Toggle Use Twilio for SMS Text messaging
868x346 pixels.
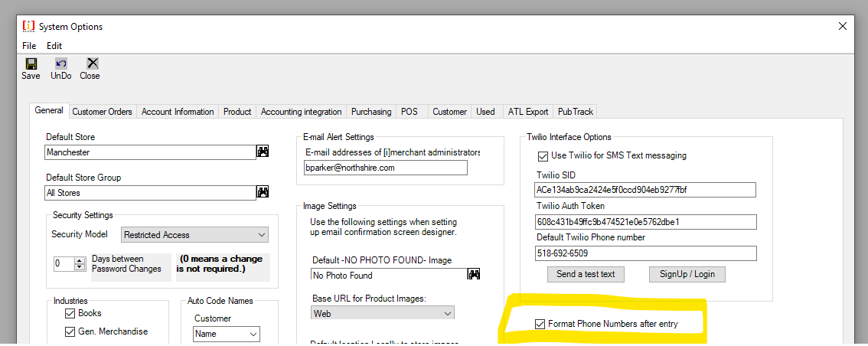pos(543,155)
